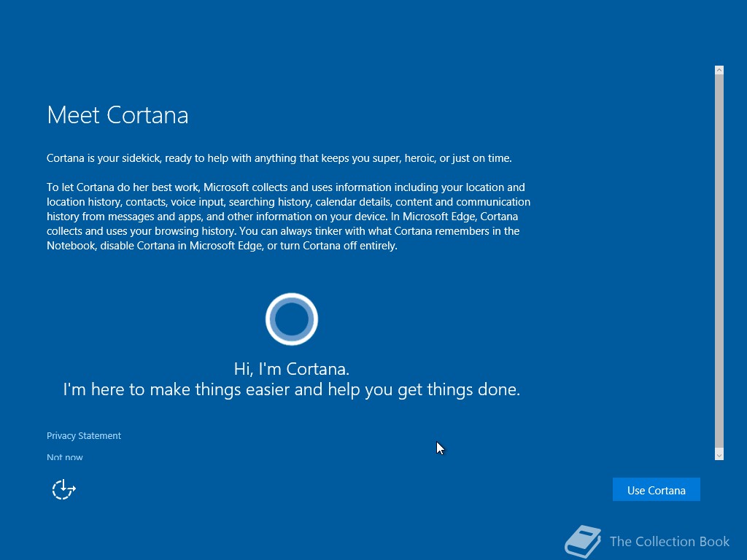The width and height of the screenshot is (747, 560).
Task: Click the scrollbar down arrow
Action: pyautogui.click(x=719, y=455)
